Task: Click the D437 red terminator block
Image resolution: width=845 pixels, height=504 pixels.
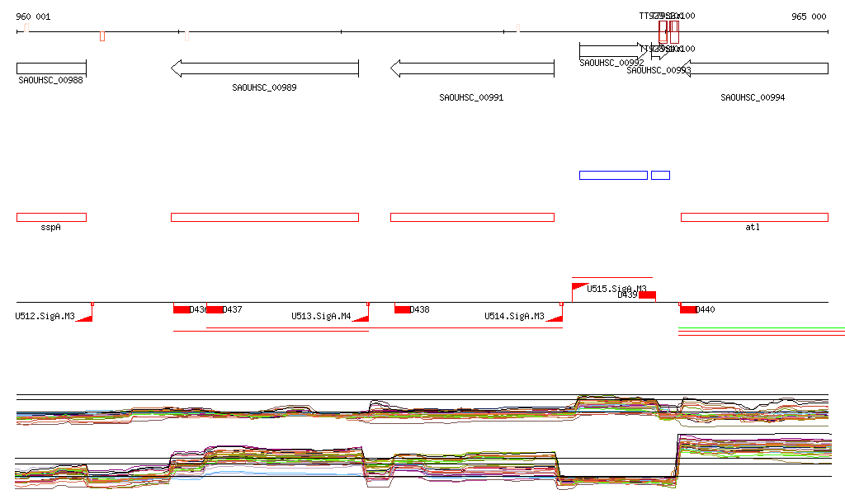Action: pos(215,309)
